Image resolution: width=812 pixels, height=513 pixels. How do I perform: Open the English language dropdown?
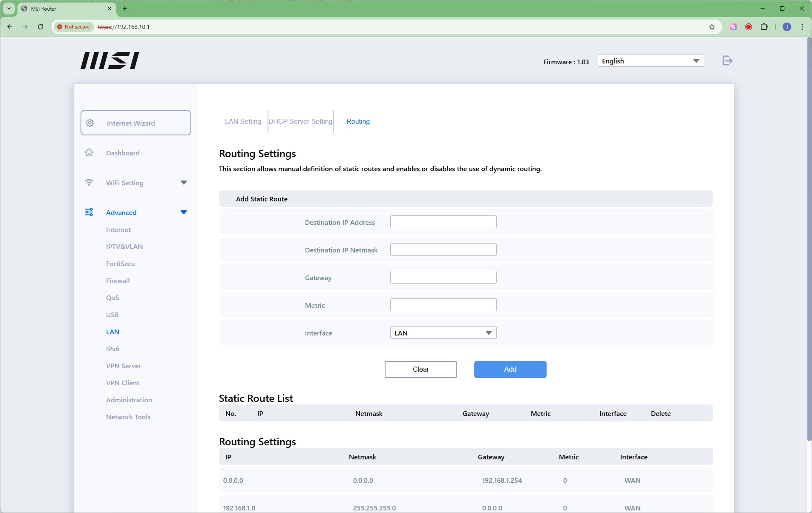tap(650, 61)
